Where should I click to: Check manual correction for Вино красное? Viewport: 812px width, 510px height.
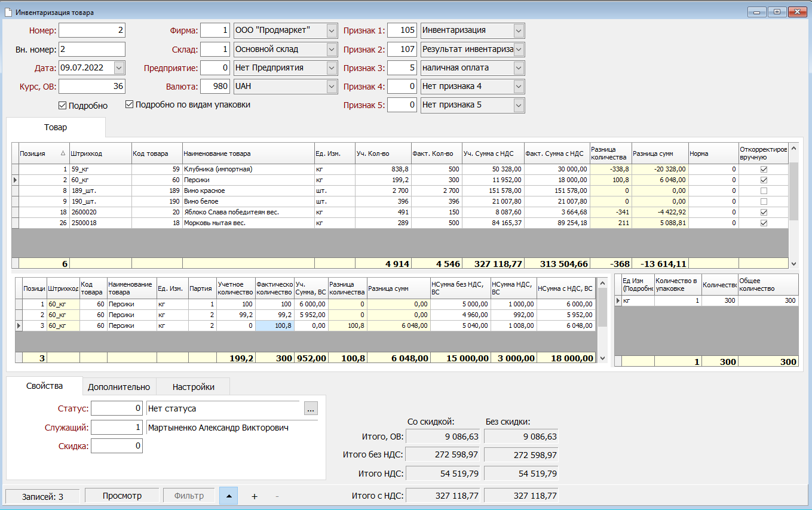pos(764,191)
